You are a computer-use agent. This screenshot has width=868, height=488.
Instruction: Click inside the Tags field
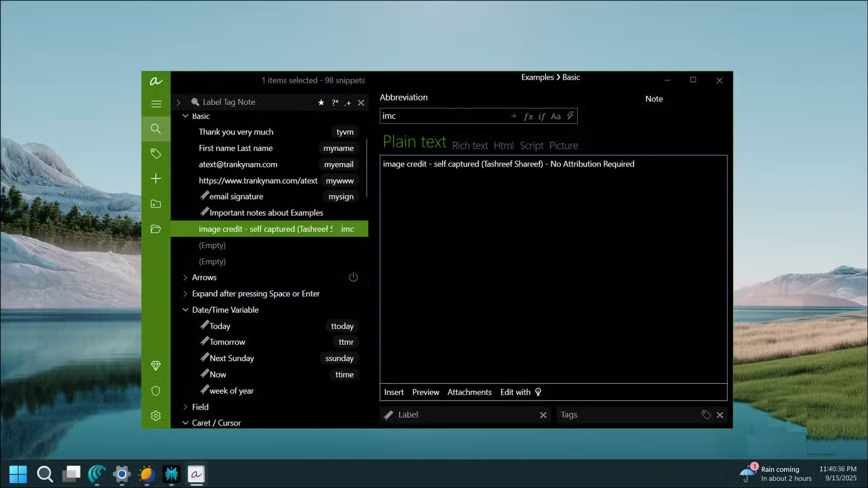(605, 414)
